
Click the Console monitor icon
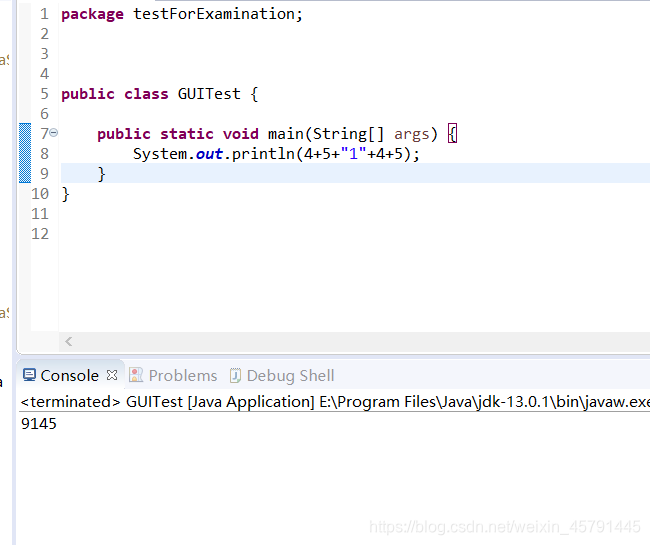pos(29,375)
